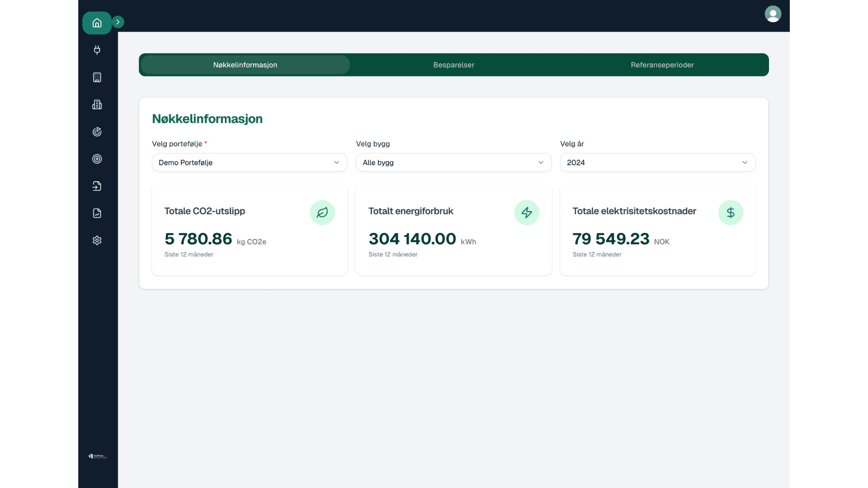The width and height of the screenshot is (868, 488).
Task: Switch to the Besparelser tab
Action: [x=453, y=65]
